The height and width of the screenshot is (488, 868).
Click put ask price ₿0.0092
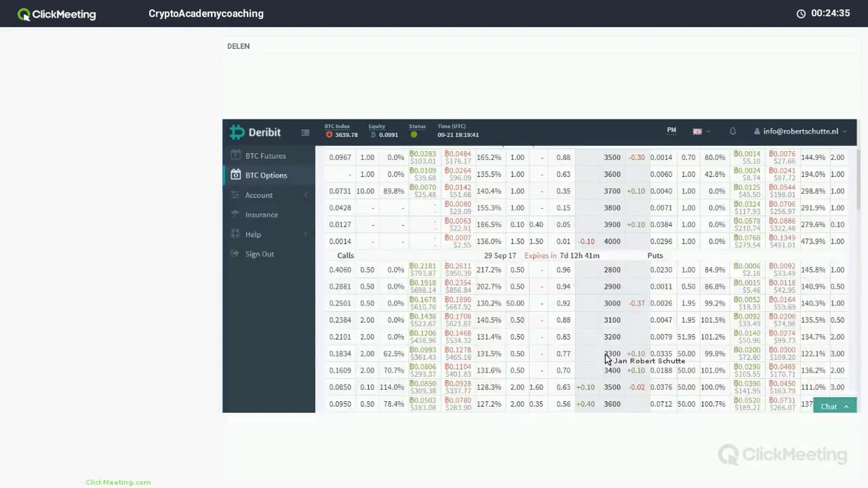coord(782,266)
